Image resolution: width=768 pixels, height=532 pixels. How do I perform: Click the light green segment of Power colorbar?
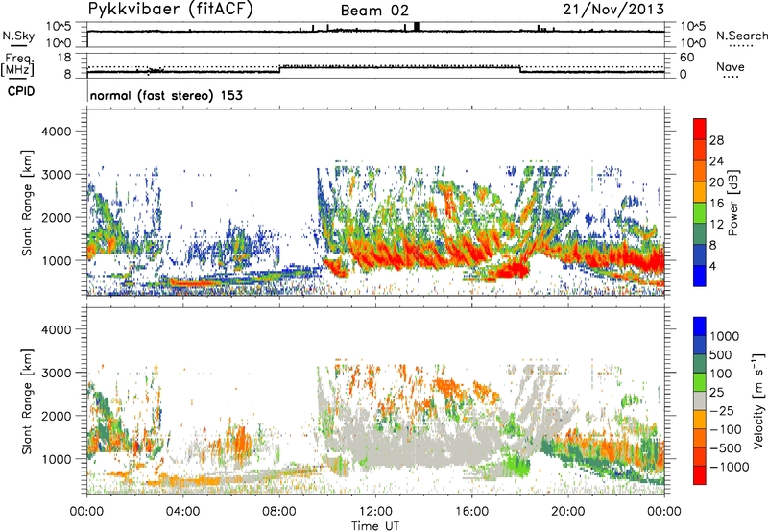tap(700, 212)
